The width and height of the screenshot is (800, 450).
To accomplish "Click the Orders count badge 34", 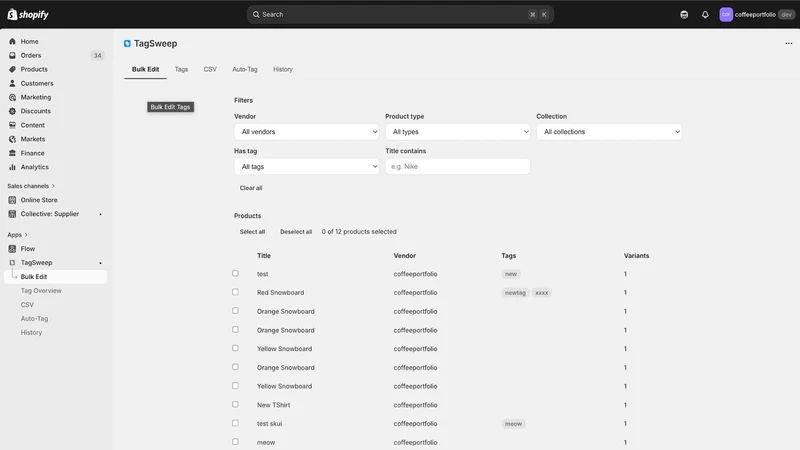I will coord(97,55).
